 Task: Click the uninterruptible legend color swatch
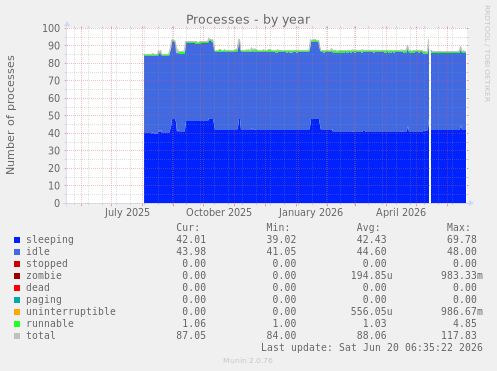(x=17, y=312)
